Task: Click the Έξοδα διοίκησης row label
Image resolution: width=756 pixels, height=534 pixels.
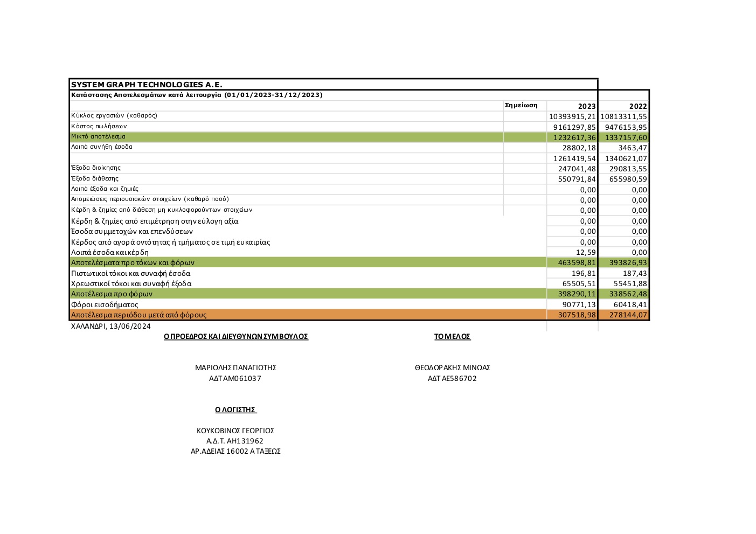Action: [96, 168]
